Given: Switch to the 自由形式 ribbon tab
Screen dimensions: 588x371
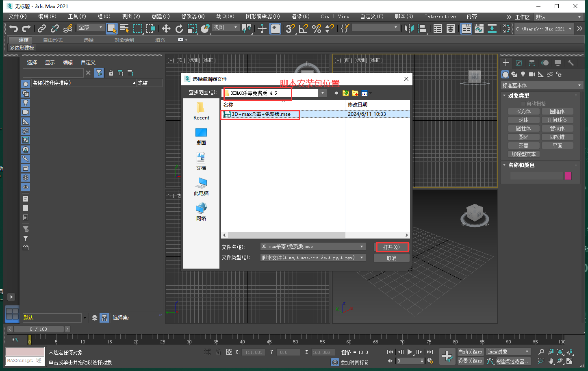Looking at the screenshot, I should [x=53, y=40].
